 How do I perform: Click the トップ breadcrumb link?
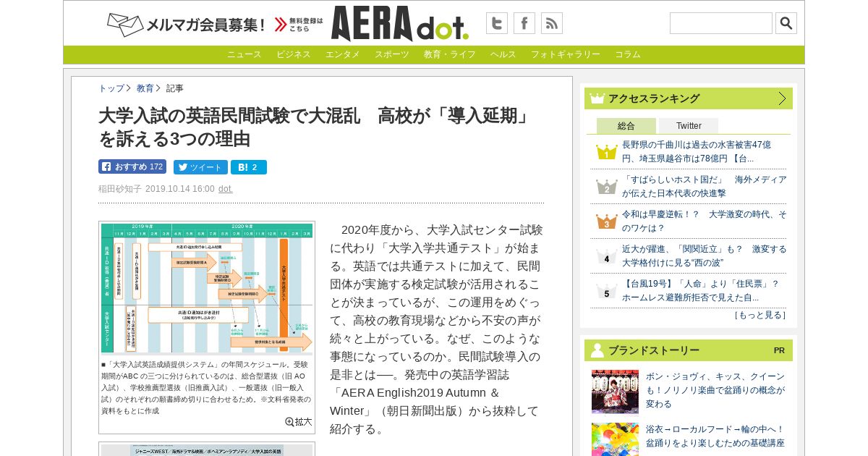pyautogui.click(x=111, y=88)
